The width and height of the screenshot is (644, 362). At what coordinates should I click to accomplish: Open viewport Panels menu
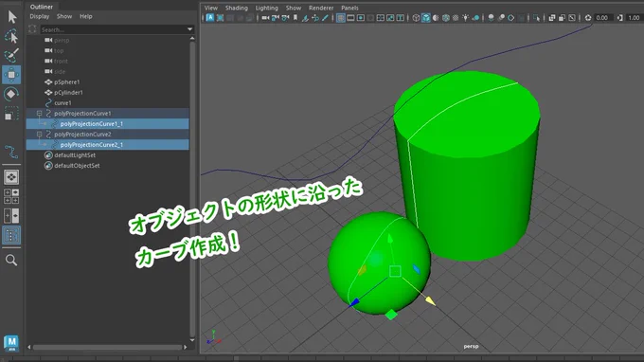(349, 8)
